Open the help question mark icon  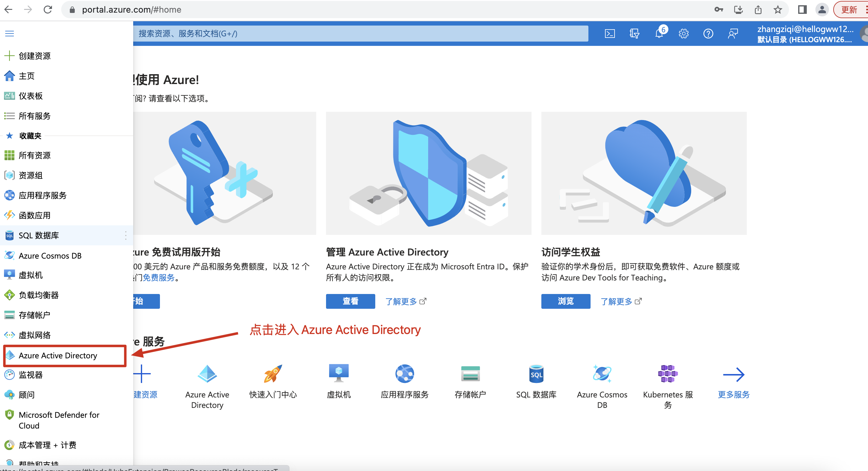tap(708, 33)
